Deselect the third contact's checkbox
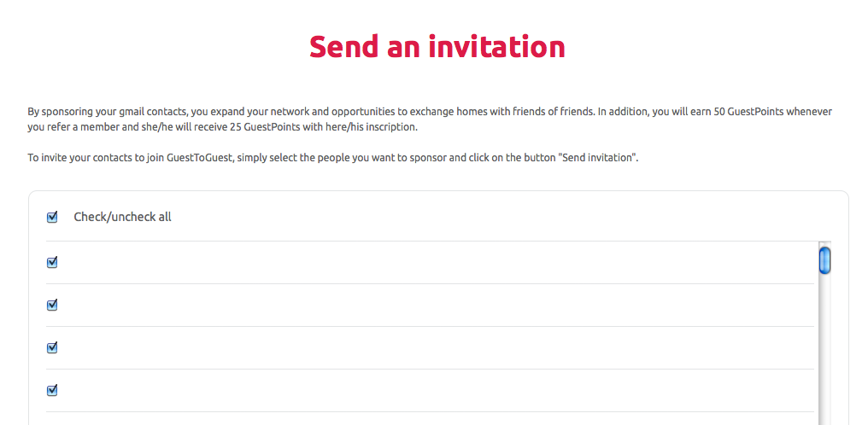Viewport: 868px width, 425px height. click(52, 347)
